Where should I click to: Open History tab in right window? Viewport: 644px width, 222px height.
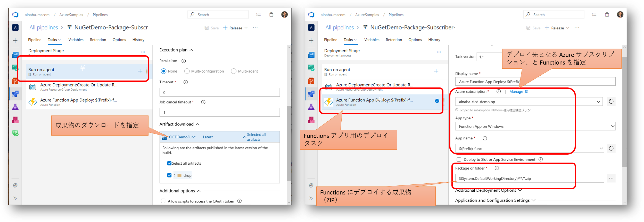434,40
